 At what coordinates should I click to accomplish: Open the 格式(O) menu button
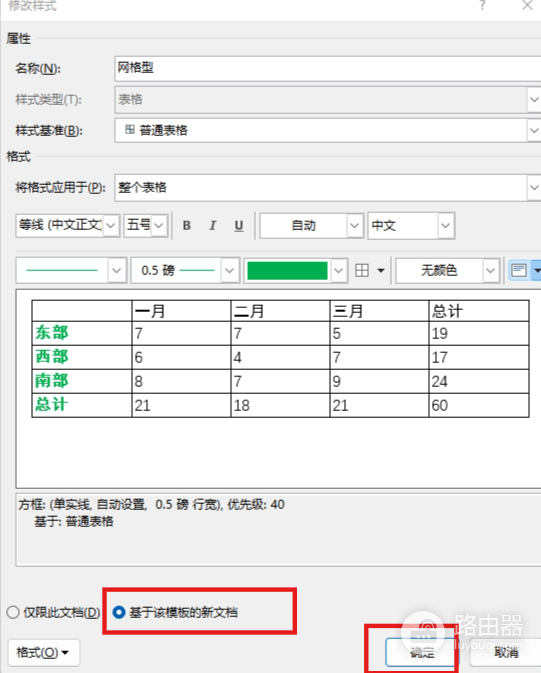coord(43,653)
